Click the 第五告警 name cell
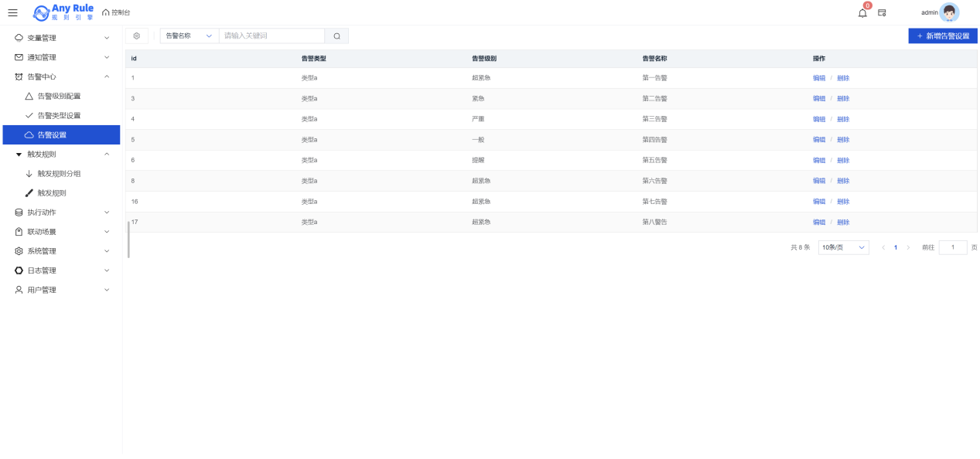 click(x=654, y=160)
